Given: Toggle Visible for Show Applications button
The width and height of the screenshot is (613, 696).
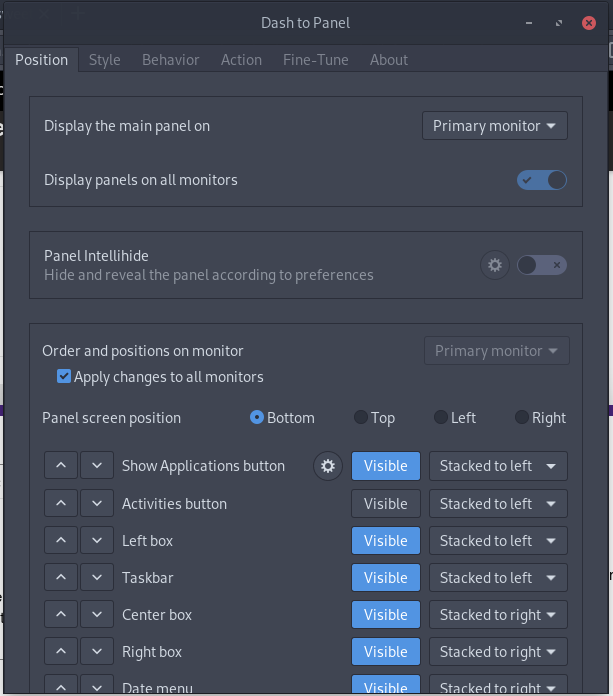Looking at the screenshot, I should [386, 466].
